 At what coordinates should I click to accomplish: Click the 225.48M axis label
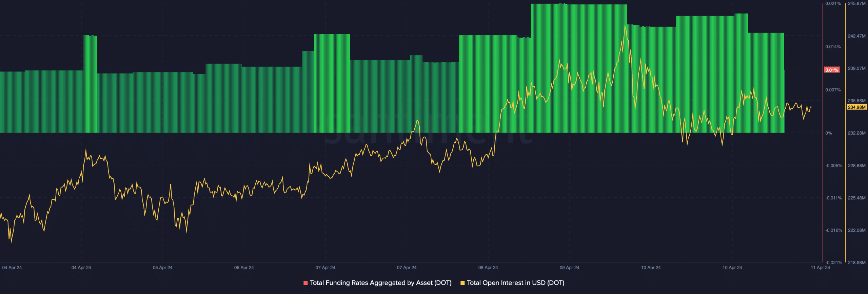[857, 198]
